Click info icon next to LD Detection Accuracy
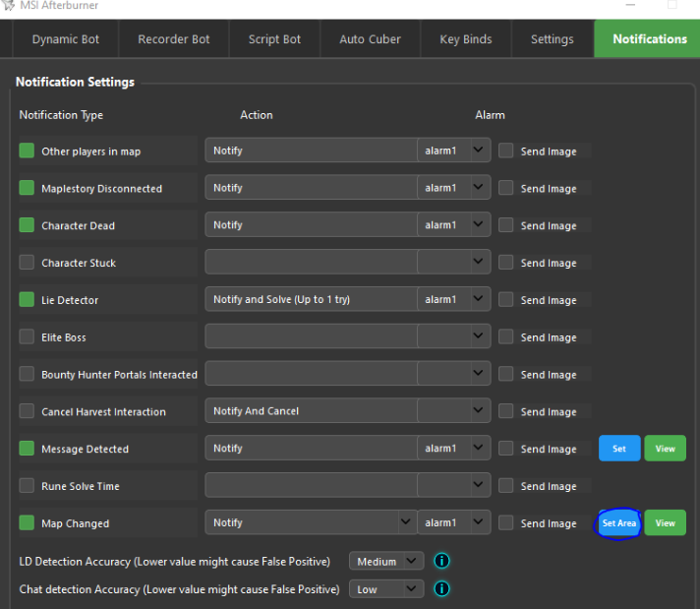 (x=441, y=561)
